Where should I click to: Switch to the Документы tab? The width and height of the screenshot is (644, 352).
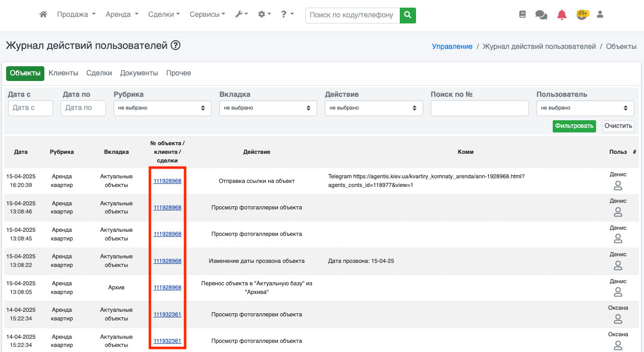click(x=139, y=73)
